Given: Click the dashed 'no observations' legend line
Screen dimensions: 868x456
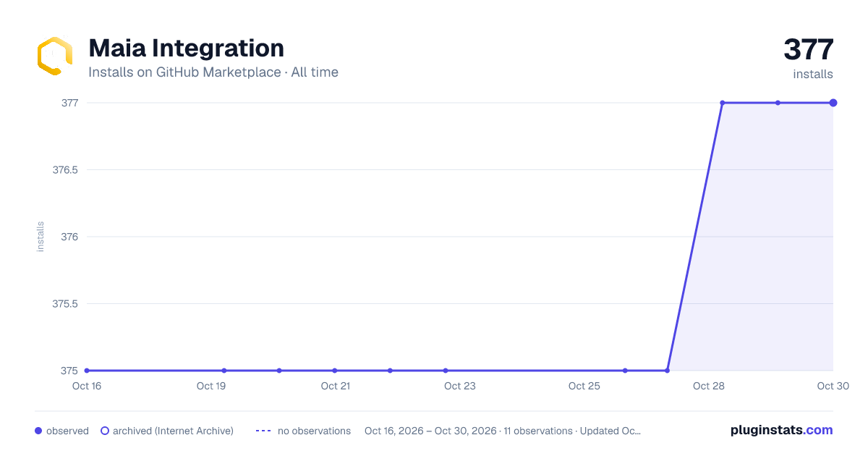Looking at the screenshot, I should point(263,431).
